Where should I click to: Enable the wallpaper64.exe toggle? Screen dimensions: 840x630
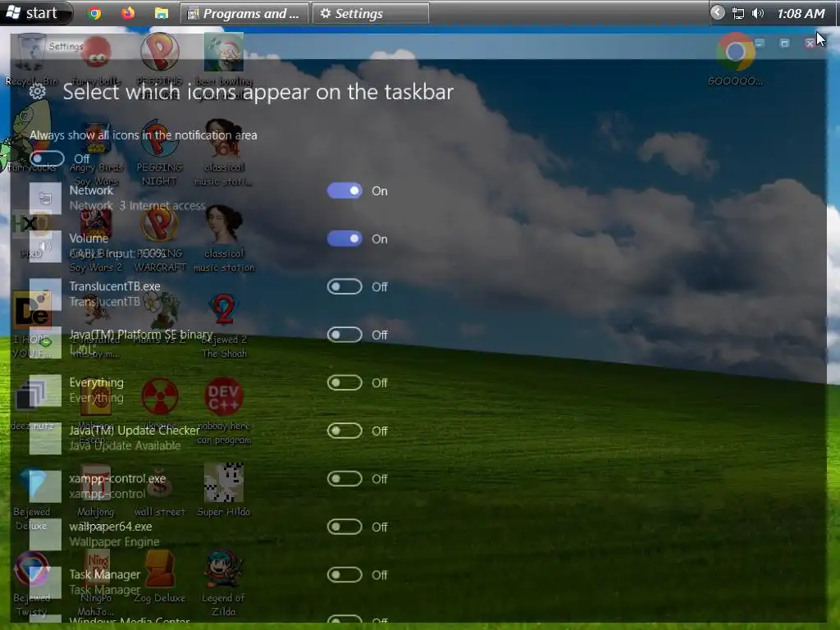345,527
